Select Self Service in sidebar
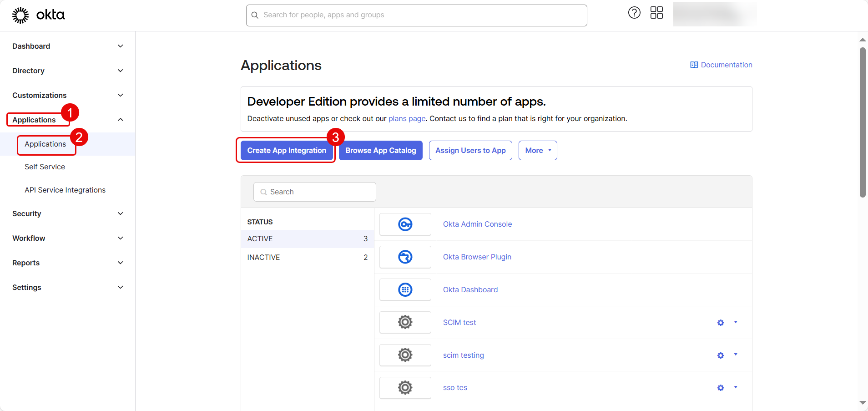868x411 pixels. coord(45,167)
